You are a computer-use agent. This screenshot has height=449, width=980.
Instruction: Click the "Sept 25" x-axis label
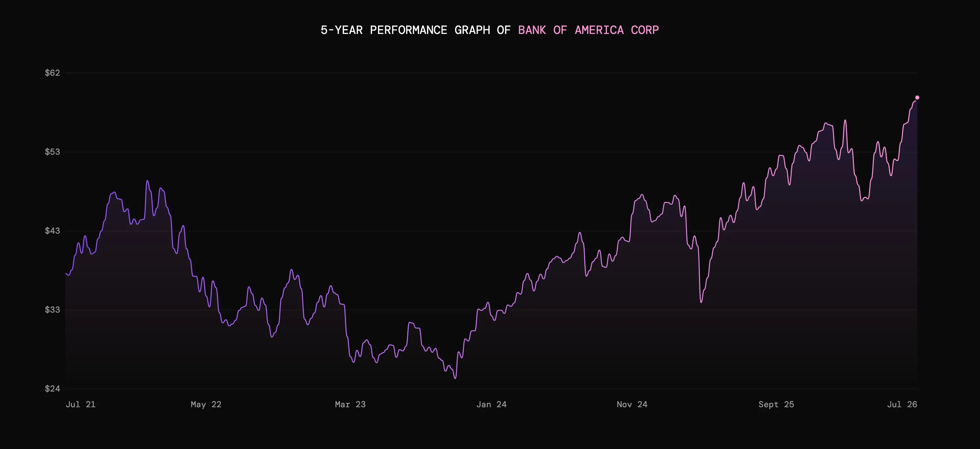[x=776, y=405]
